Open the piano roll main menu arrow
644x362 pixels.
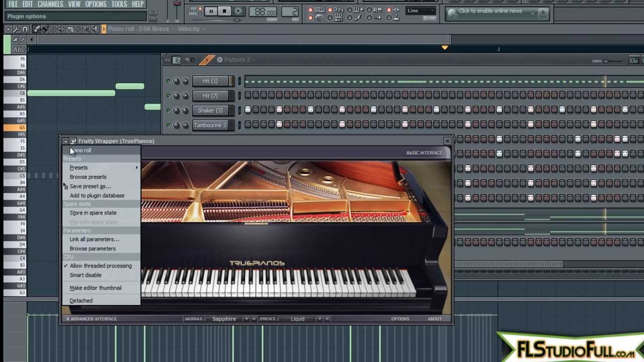[x=8, y=29]
